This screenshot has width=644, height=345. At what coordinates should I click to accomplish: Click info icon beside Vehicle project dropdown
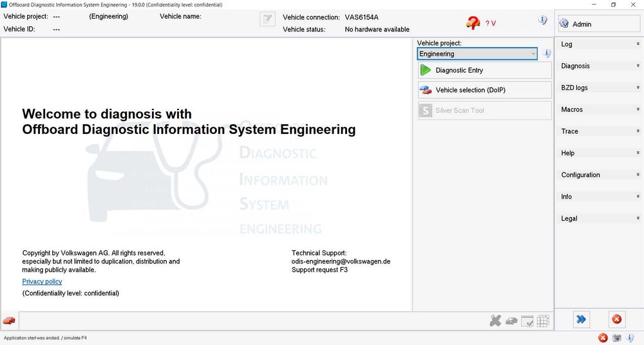point(546,53)
